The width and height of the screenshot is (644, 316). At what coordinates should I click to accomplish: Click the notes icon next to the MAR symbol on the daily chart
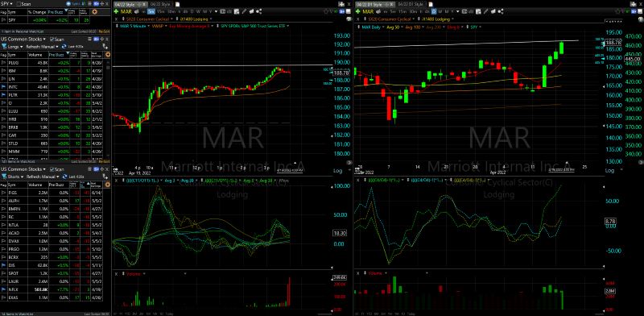378,11
